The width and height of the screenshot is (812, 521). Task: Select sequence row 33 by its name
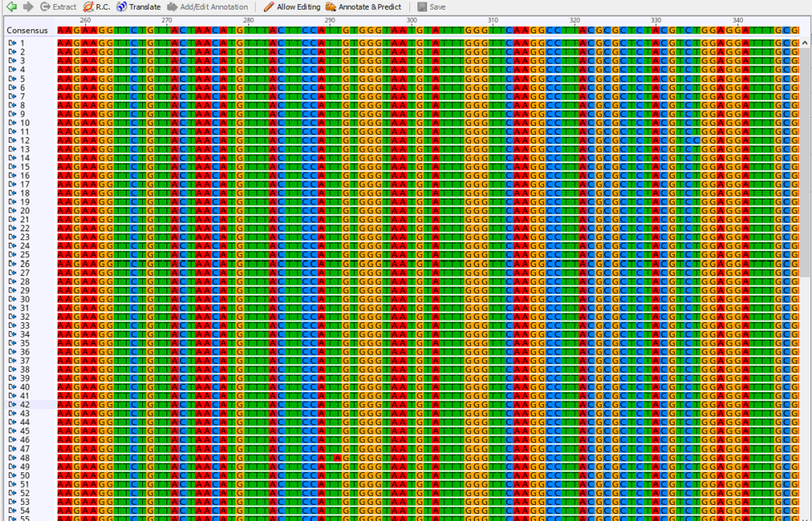25,325
